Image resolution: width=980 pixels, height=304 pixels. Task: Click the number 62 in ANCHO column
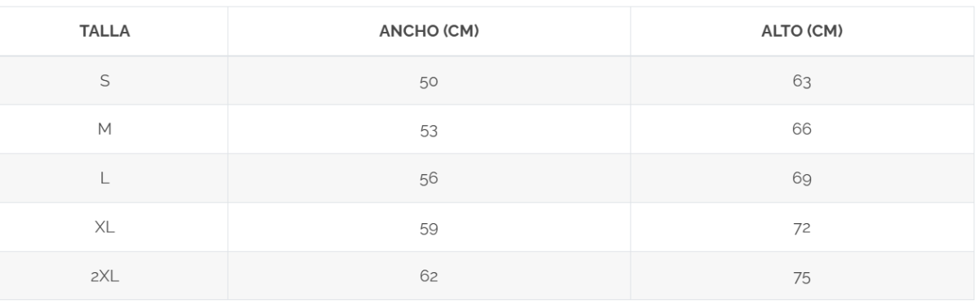[429, 277]
